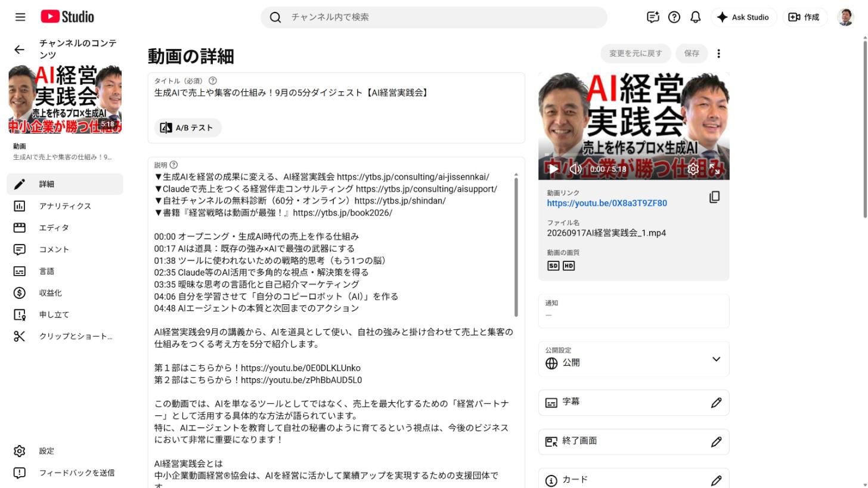This screenshot has height=488, width=868.
Task: Open the notifications bell
Action: (695, 17)
